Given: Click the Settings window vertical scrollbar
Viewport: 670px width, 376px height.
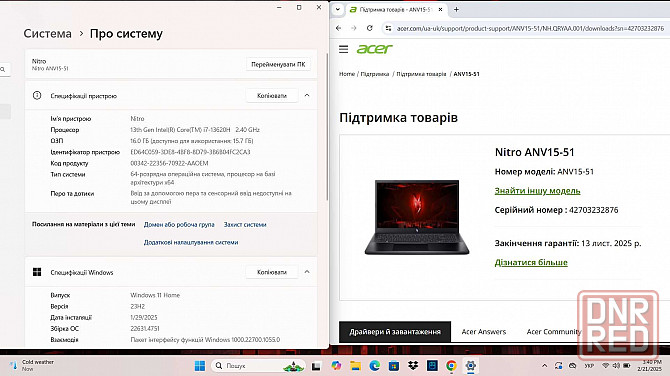Looking at the screenshot, I should click(x=327, y=126).
